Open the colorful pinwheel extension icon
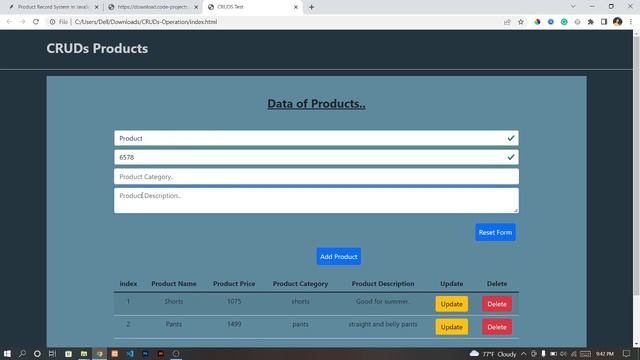The width and height of the screenshot is (640, 360). pyautogui.click(x=537, y=22)
